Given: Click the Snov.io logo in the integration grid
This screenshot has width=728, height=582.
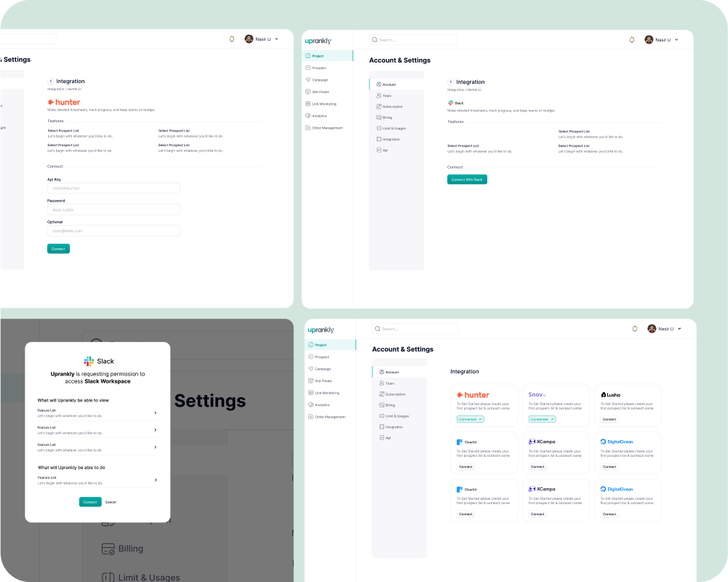Looking at the screenshot, I should coord(537,394).
